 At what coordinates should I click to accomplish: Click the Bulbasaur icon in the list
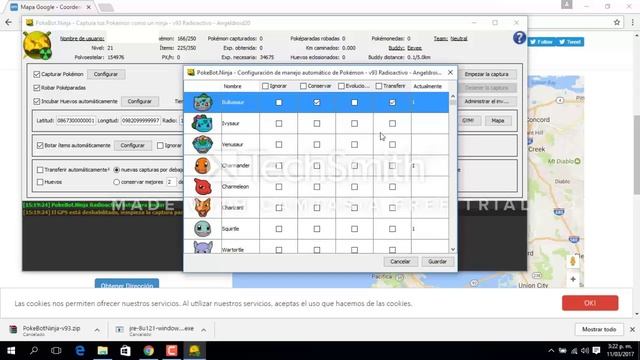click(203, 102)
